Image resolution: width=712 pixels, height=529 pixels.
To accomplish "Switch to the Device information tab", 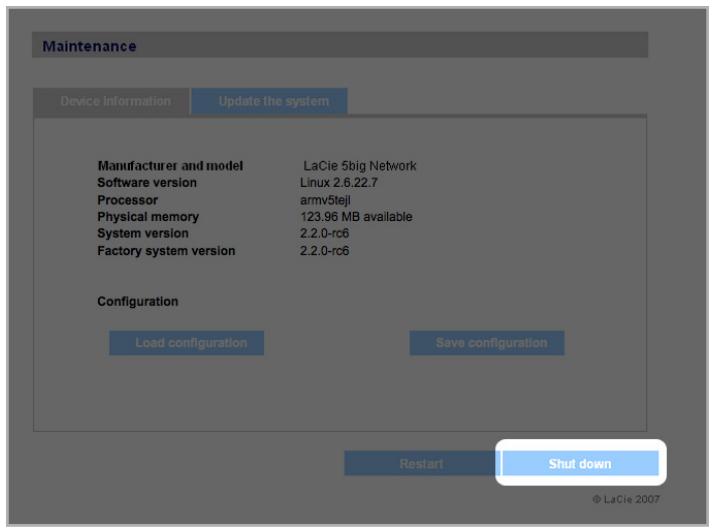I will [x=112, y=101].
